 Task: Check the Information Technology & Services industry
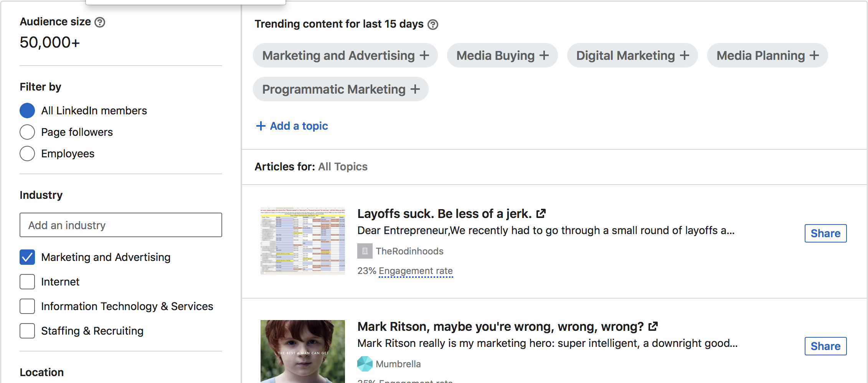tap(27, 306)
